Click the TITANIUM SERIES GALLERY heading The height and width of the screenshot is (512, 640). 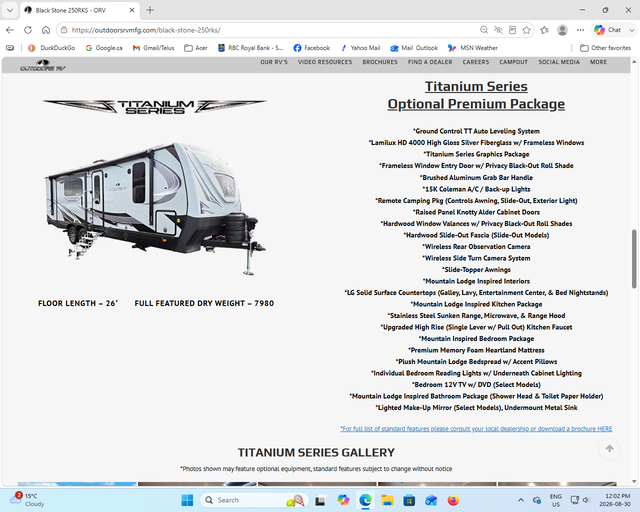(x=316, y=452)
